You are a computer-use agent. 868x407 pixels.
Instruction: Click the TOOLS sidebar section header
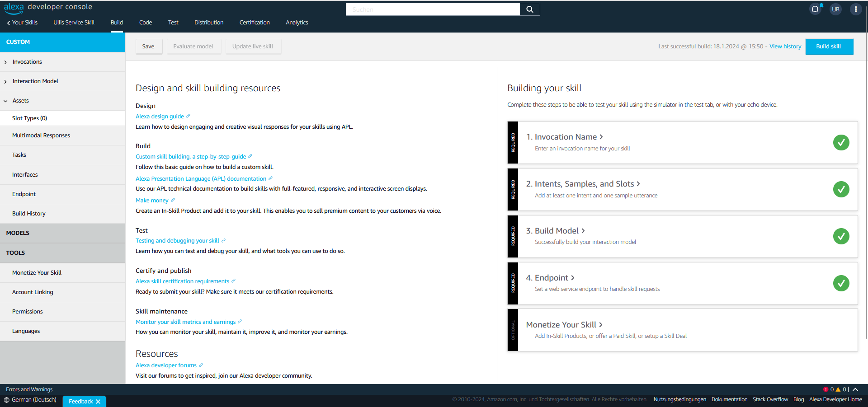tap(62, 253)
